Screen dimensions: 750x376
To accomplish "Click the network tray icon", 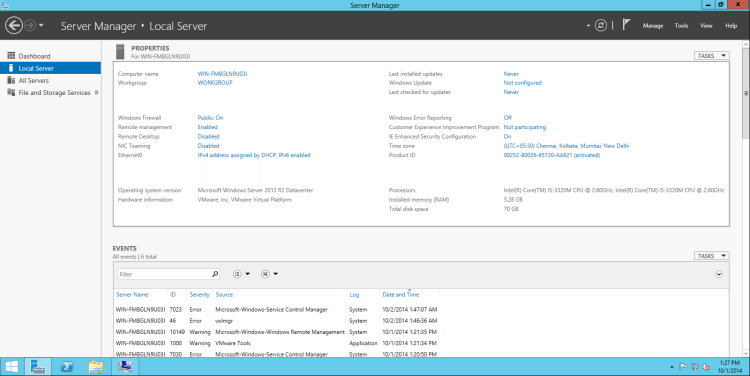I will click(695, 367).
